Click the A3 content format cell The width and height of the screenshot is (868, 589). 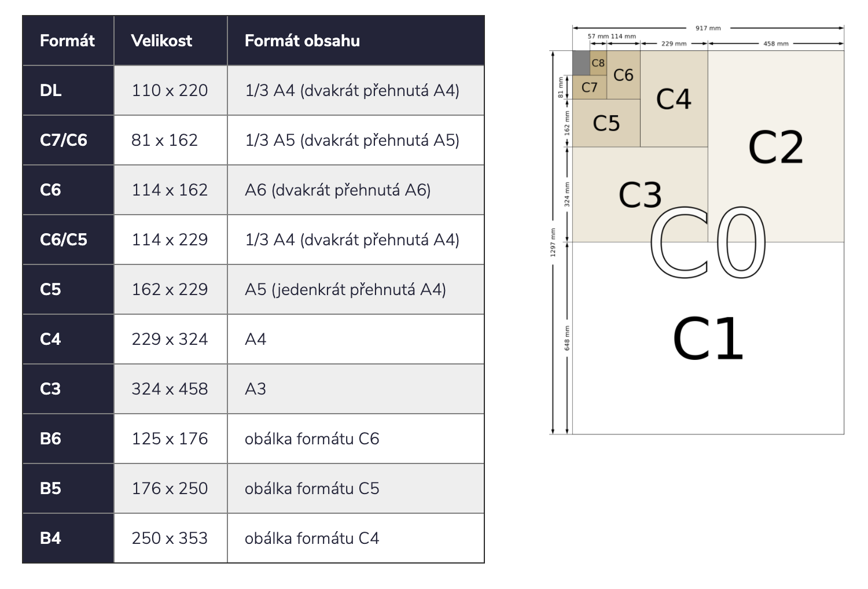tap(256, 389)
